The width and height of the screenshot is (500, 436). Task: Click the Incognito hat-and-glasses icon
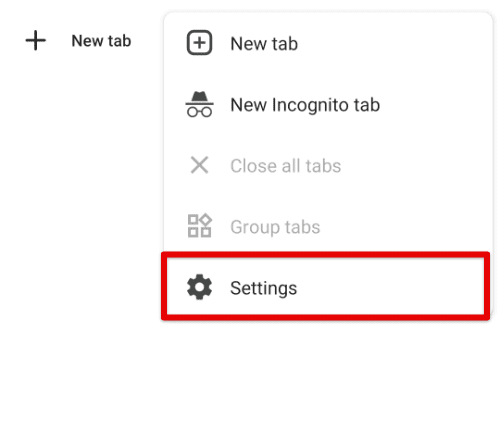click(x=199, y=104)
